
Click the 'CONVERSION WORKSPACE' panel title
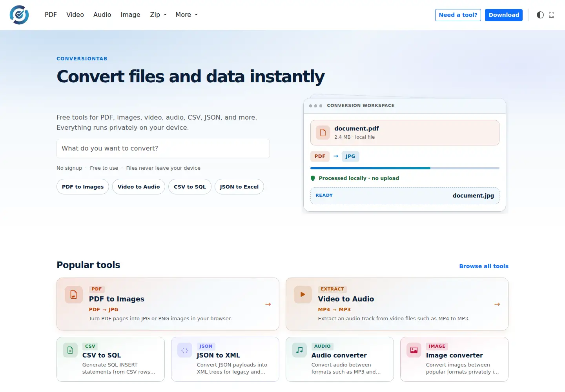[361, 105]
